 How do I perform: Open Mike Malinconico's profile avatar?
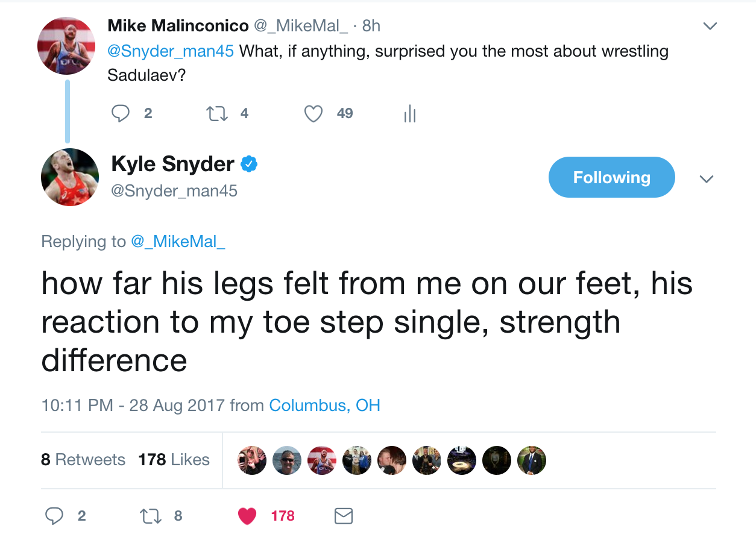(66, 46)
